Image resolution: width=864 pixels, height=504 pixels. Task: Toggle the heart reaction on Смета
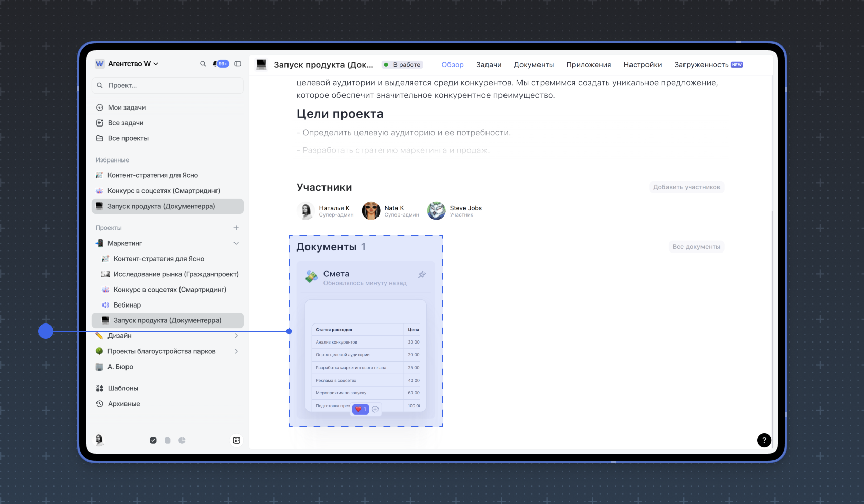[361, 409]
